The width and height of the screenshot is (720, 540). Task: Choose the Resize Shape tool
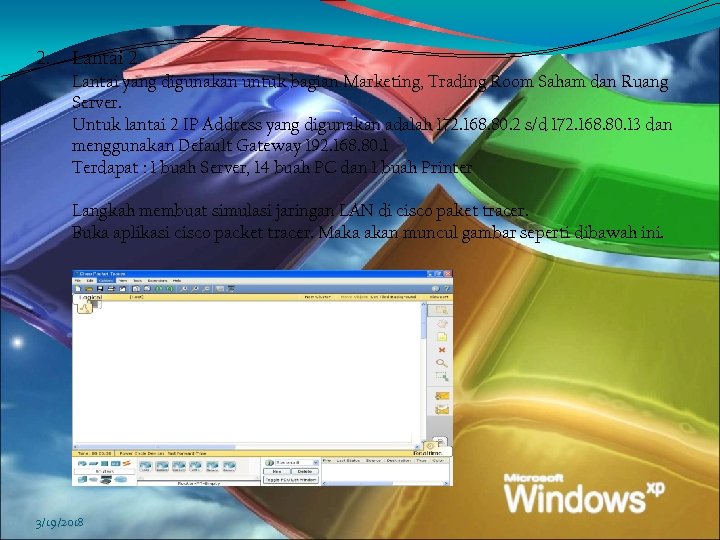point(442,377)
